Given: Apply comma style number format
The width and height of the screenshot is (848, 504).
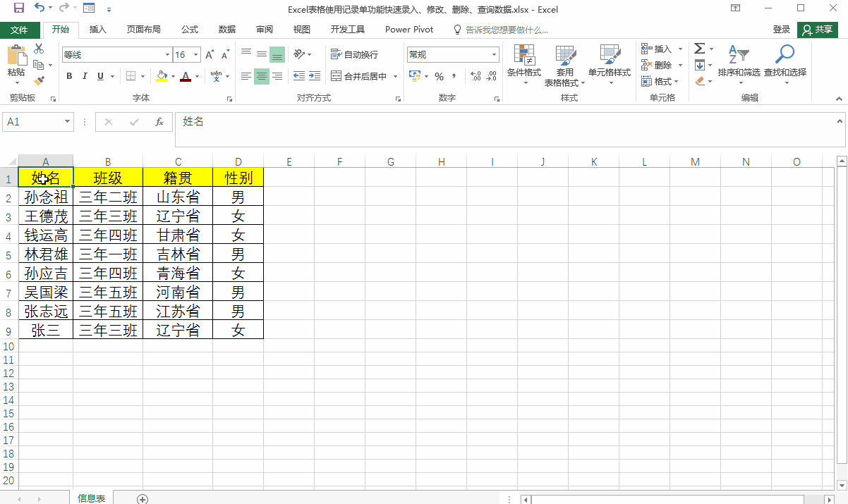Looking at the screenshot, I should pos(454,76).
